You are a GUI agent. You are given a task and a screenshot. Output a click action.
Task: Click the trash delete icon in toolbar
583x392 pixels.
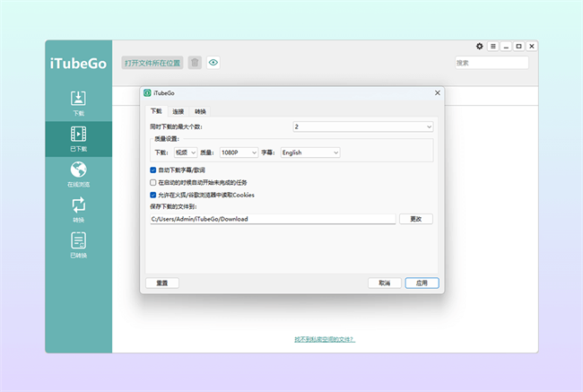pyautogui.click(x=195, y=63)
